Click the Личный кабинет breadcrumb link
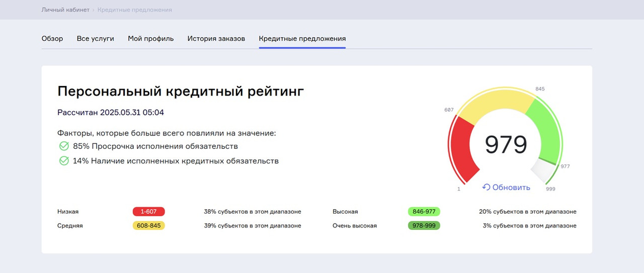This screenshot has height=273, width=644. pyautogui.click(x=65, y=10)
